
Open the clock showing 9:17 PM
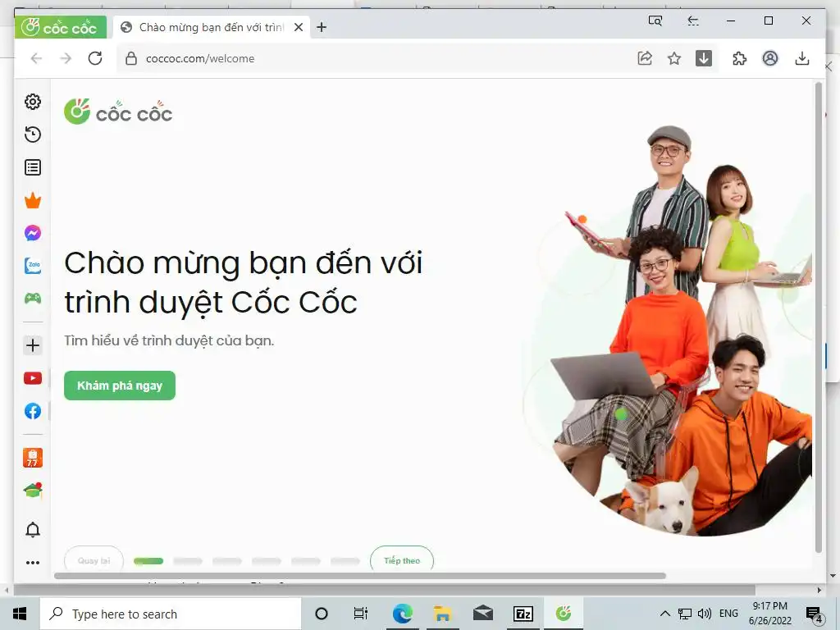point(770,614)
